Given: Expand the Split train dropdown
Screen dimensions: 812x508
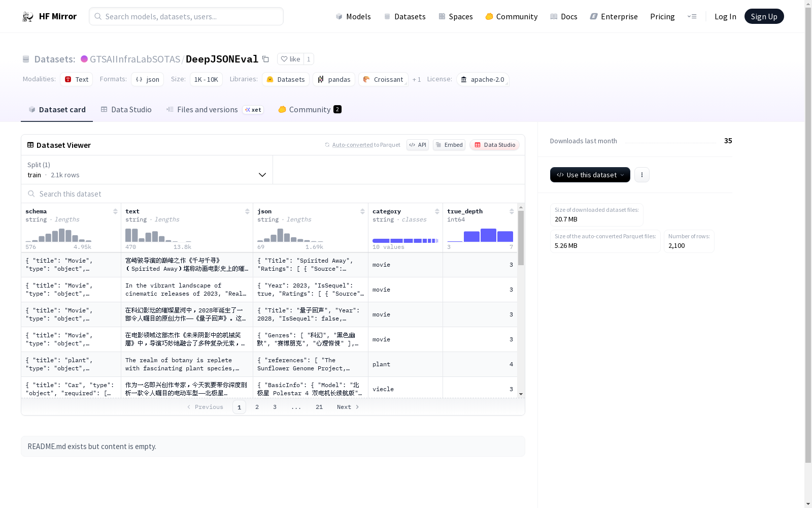Looking at the screenshot, I should pos(147,170).
